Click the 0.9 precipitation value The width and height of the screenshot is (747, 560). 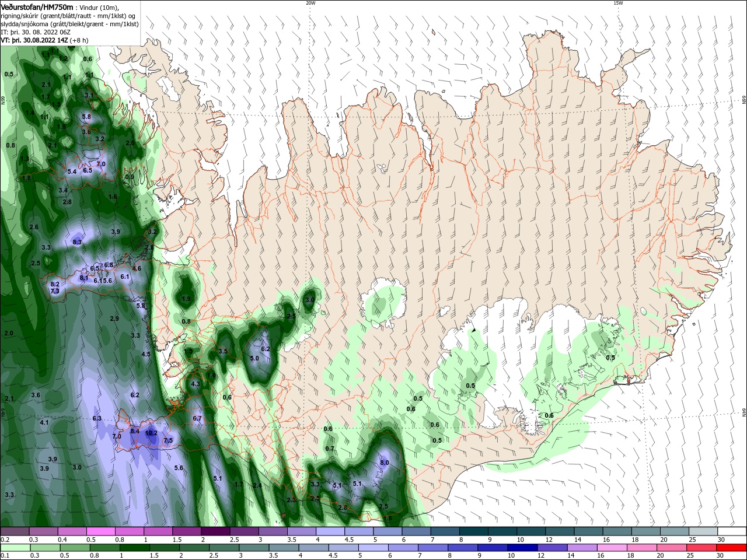click(x=130, y=177)
